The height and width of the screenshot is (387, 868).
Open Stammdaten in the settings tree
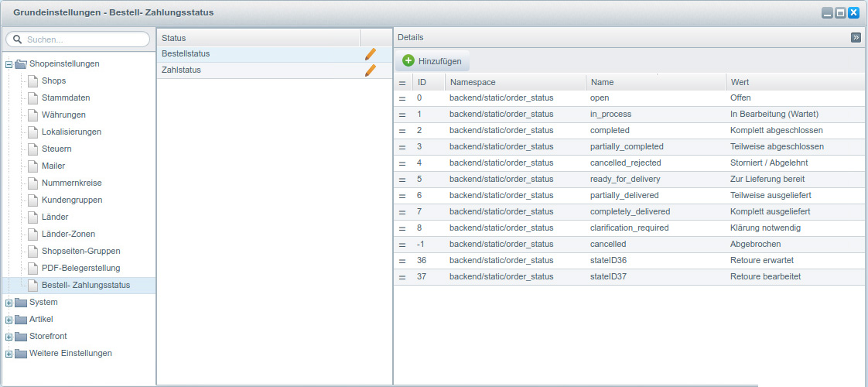66,98
